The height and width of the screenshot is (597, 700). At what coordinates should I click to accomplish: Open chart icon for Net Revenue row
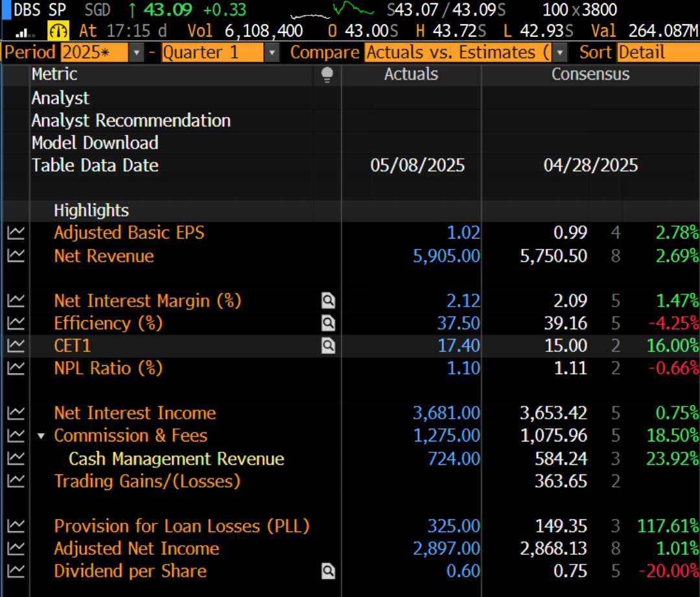(x=16, y=256)
